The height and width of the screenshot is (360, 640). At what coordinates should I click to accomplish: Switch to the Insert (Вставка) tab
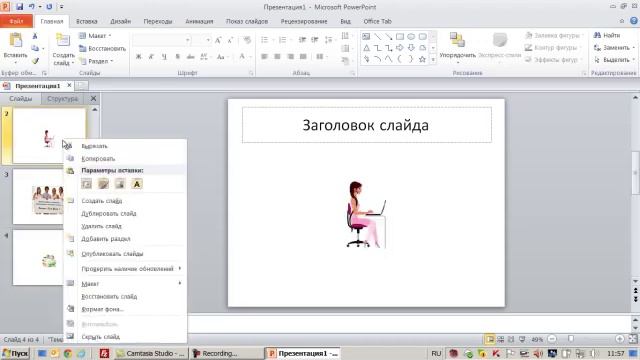[87, 21]
